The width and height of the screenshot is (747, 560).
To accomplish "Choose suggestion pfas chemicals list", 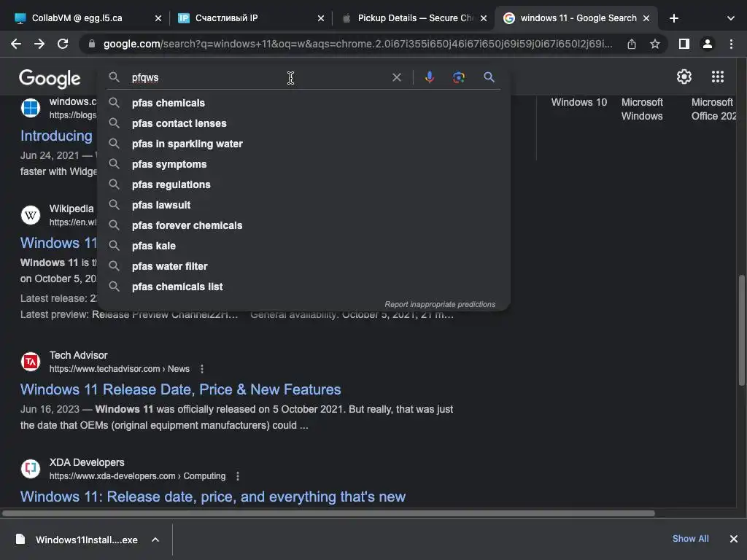I will [303, 287].
